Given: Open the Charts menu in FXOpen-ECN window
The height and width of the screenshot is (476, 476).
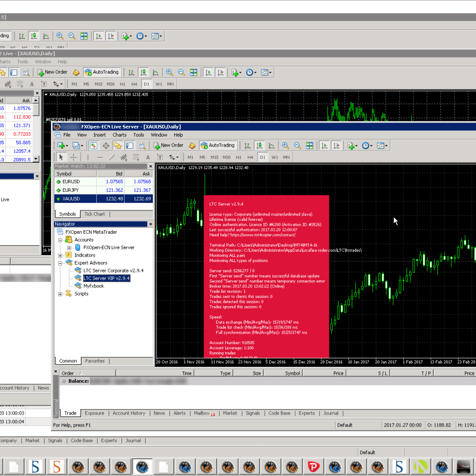Looking at the screenshot, I should [119, 135].
